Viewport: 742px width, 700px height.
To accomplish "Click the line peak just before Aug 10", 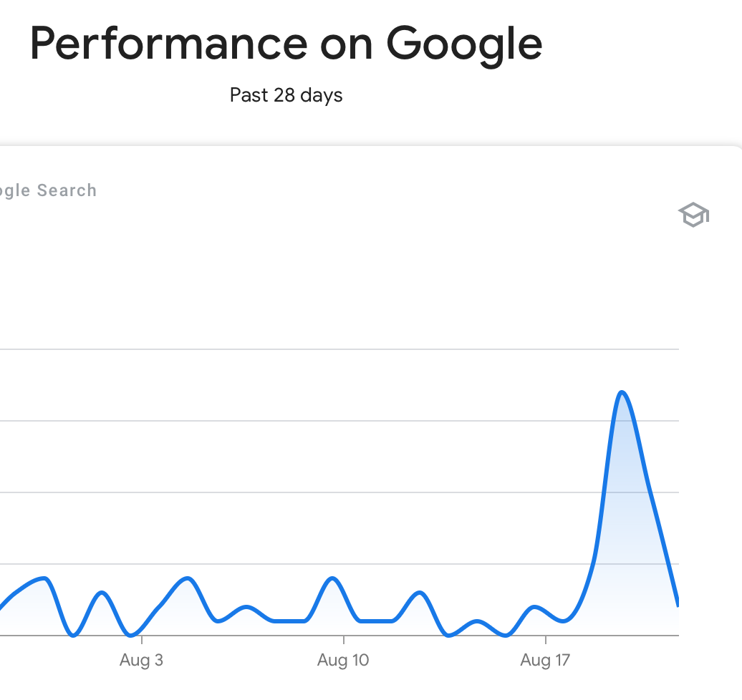I will pos(332,578).
